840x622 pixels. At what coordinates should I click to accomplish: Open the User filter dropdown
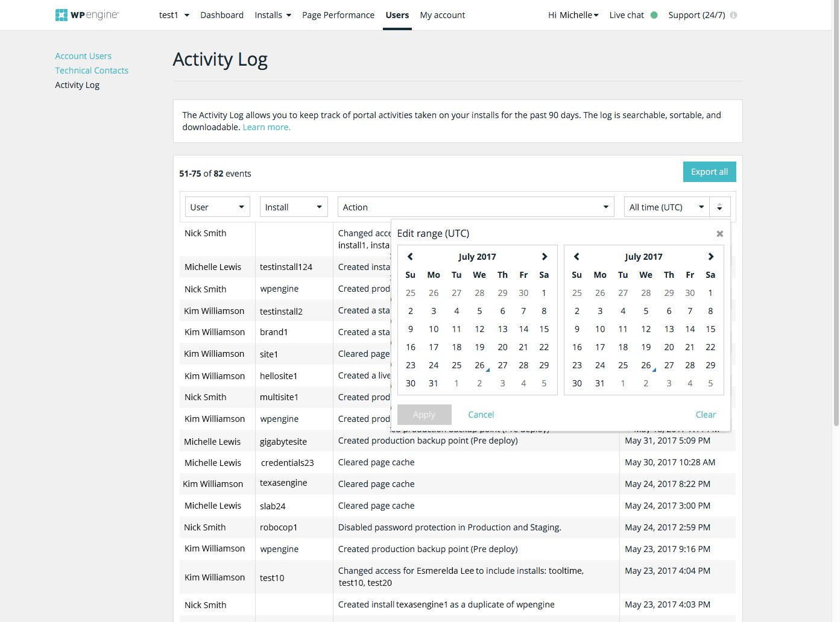(x=217, y=207)
